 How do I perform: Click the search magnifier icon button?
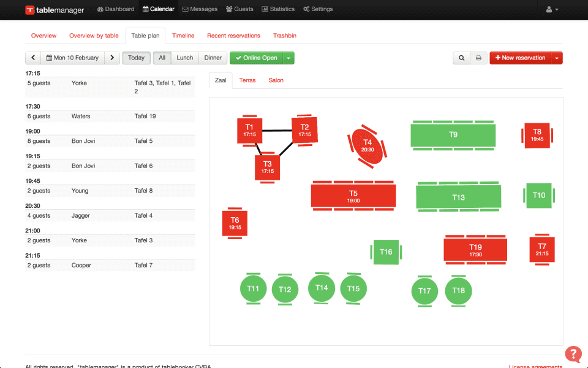tap(461, 58)
